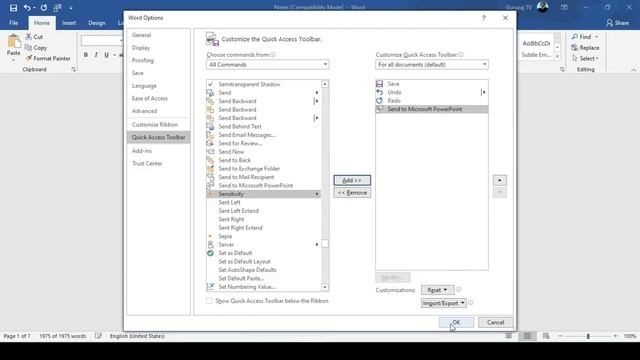This screenshot has width=640, height=360.
Task: Open the Import/Export dropdown button
Action: 443,303
